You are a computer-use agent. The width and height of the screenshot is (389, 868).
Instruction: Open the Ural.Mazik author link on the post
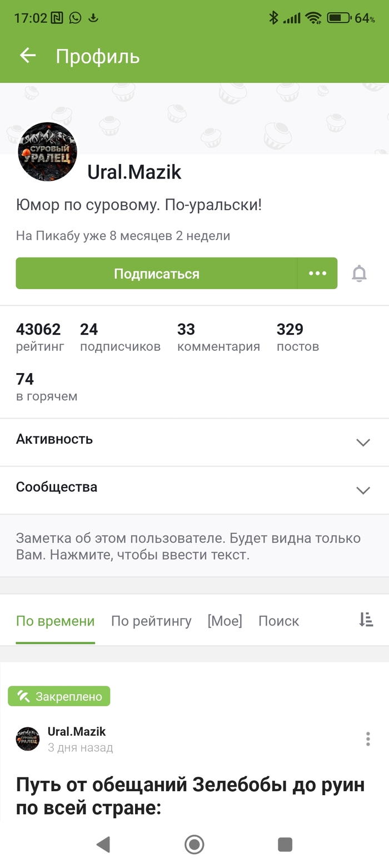point(77,731)
